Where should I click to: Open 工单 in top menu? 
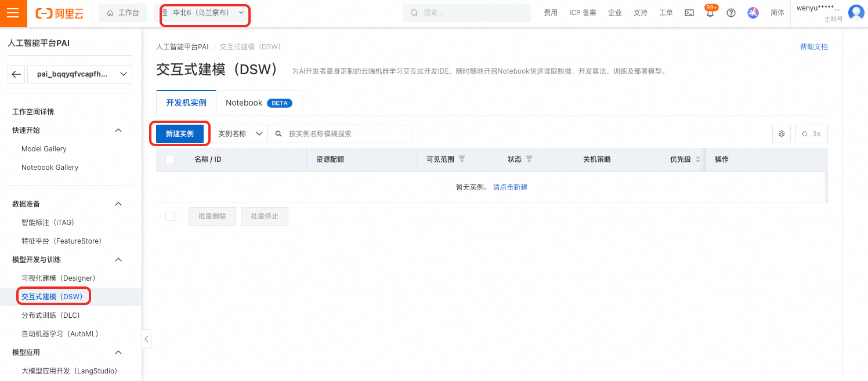[666, 13]
